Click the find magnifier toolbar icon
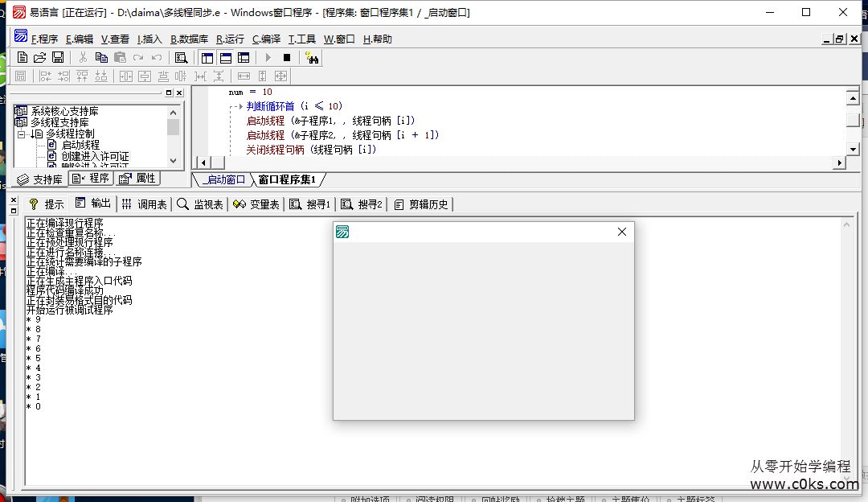The image size is (868, 502). tap(181, 57)
